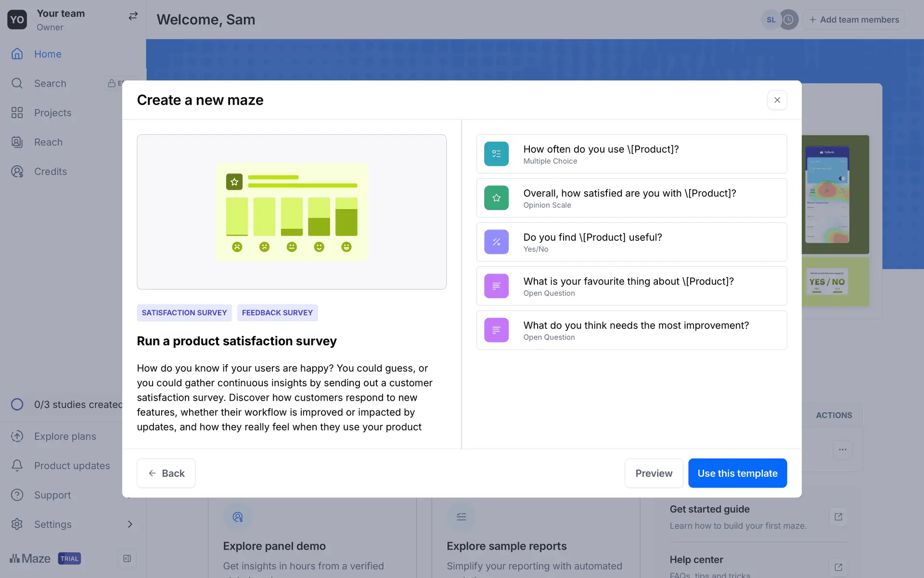
Task: Close the Create a new maze dialog
Action: [x=777, y=100]
